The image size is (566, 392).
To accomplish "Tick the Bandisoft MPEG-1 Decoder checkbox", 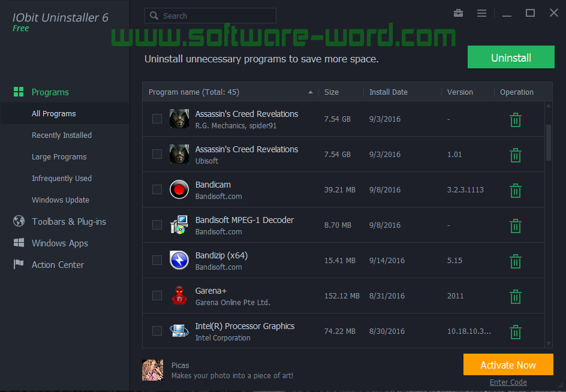I will 157,225.
